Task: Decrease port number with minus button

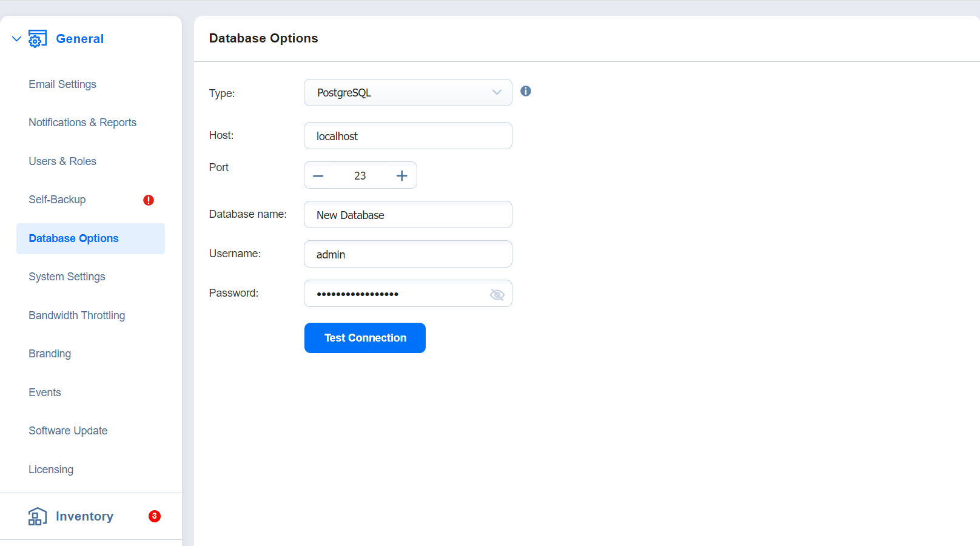Action: click(x=318, y=176)
